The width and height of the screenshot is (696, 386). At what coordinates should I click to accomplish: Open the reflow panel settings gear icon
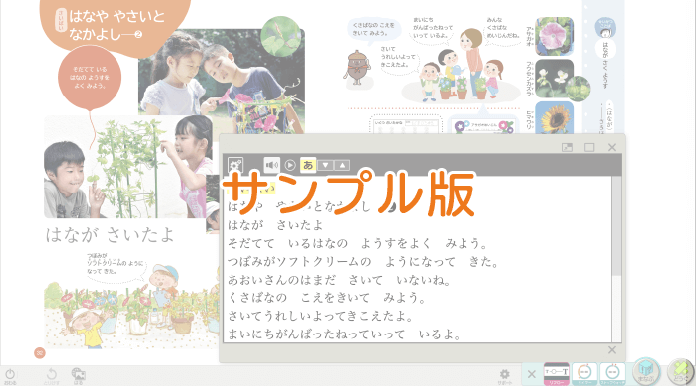pos(235,165)
